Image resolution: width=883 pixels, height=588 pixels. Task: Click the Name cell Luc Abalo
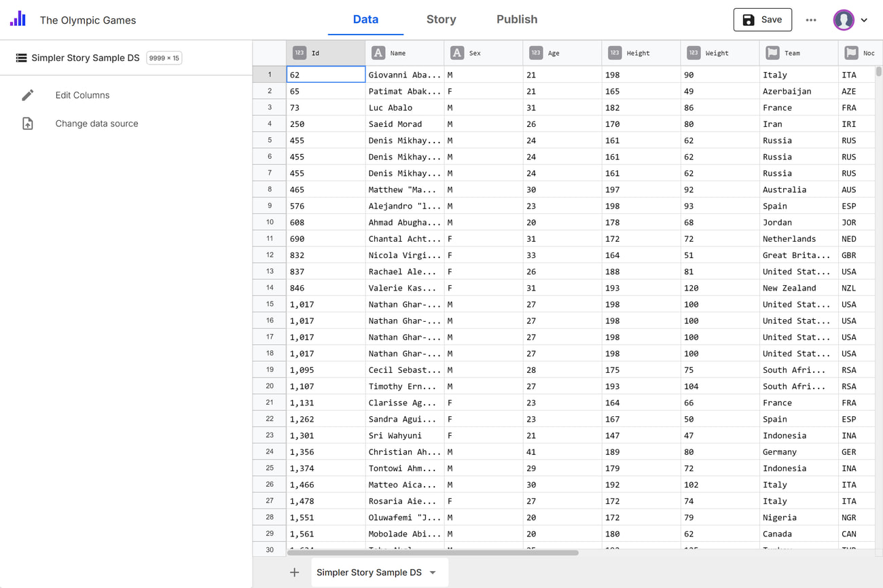point(405,107)
